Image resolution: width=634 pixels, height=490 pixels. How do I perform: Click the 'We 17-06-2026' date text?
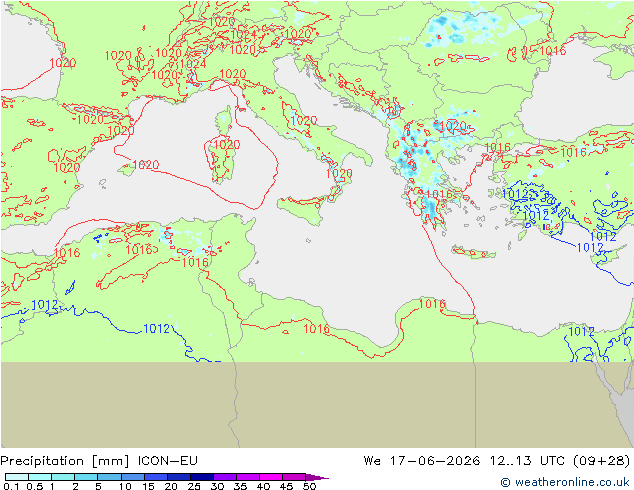pos(422,461)
